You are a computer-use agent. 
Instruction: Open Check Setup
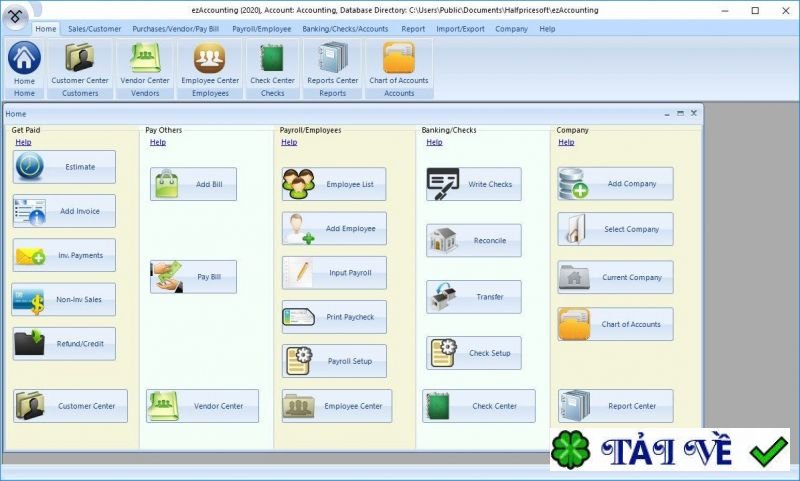[x=474, y=353]
